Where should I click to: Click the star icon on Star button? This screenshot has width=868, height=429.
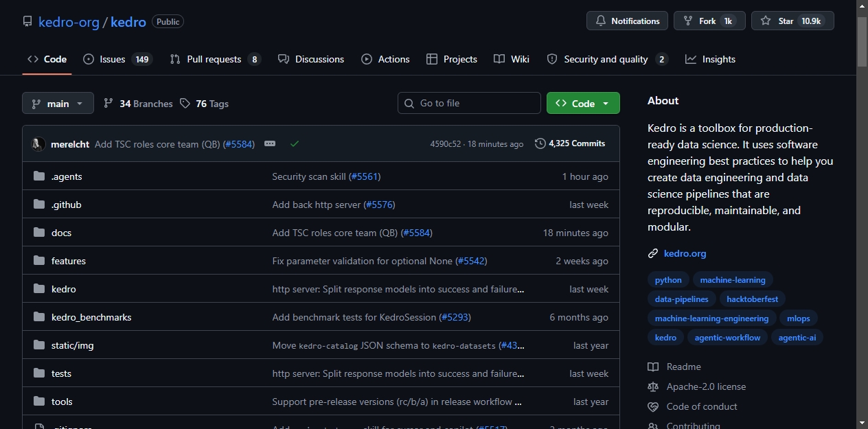point(766,21)
